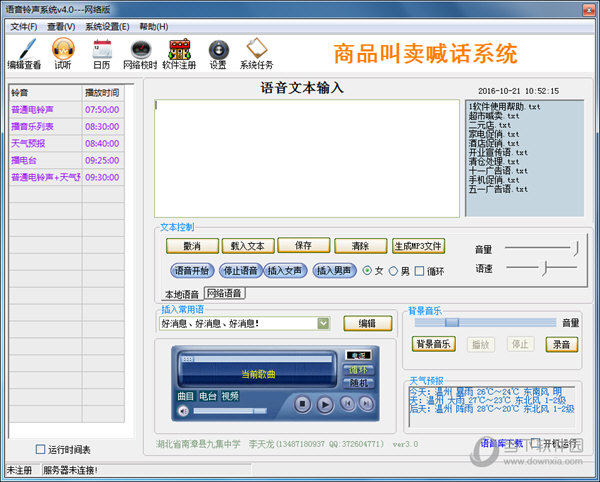This screenshot has height=482, width=600.
Task: Enable the 开机运行 checkbox
Action: coord(535,443)
